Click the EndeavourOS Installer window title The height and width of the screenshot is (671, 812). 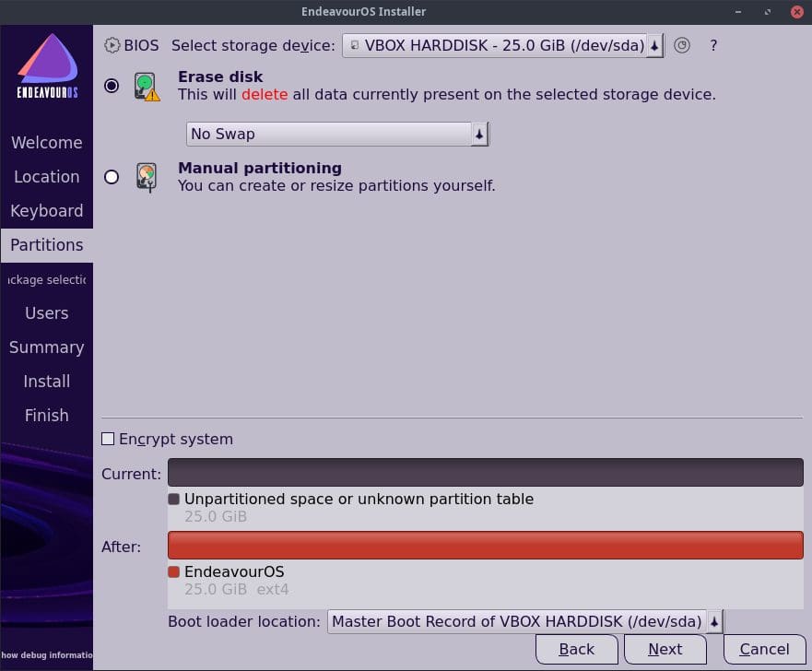(363, 11)
